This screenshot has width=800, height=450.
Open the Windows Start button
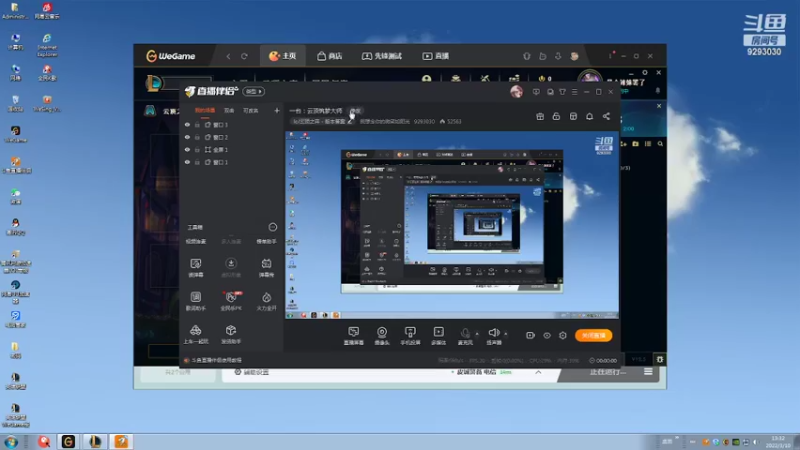(11, 442)
